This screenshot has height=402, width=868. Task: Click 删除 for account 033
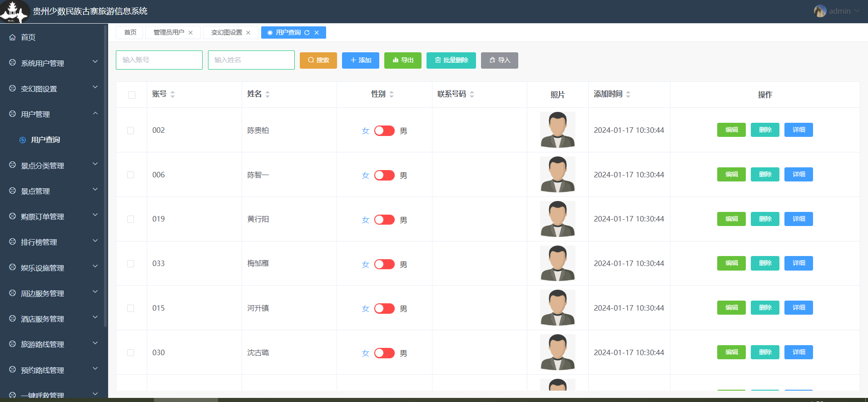(765, 263)
